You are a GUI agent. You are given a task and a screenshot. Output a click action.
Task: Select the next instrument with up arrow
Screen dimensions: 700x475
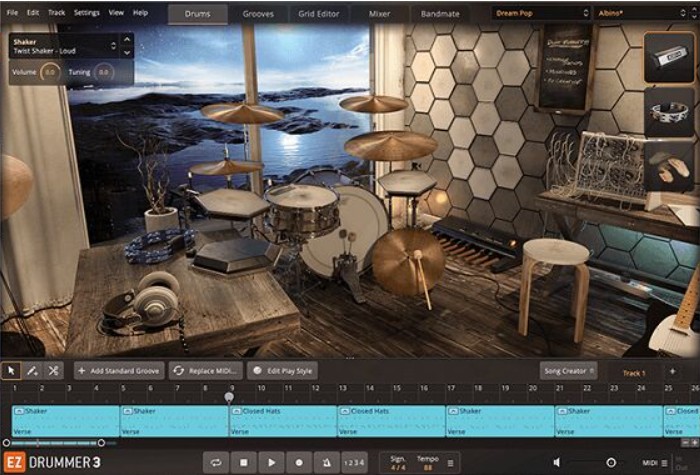(x=127, y=39)
